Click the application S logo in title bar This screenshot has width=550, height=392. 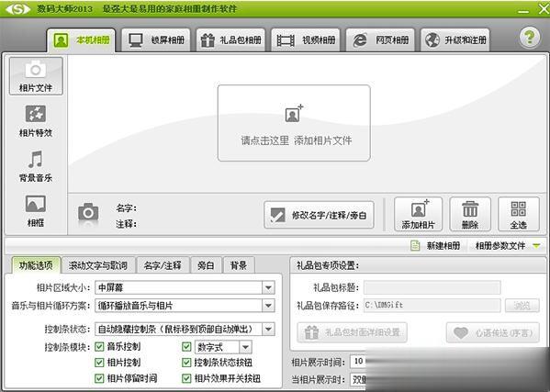tap(17, 9)
